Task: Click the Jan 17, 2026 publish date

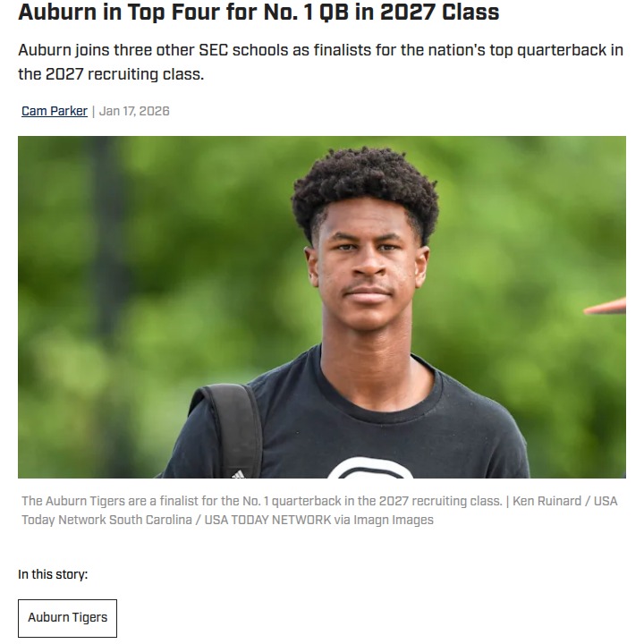Action: pyautogui.click(x=134, y=111)
